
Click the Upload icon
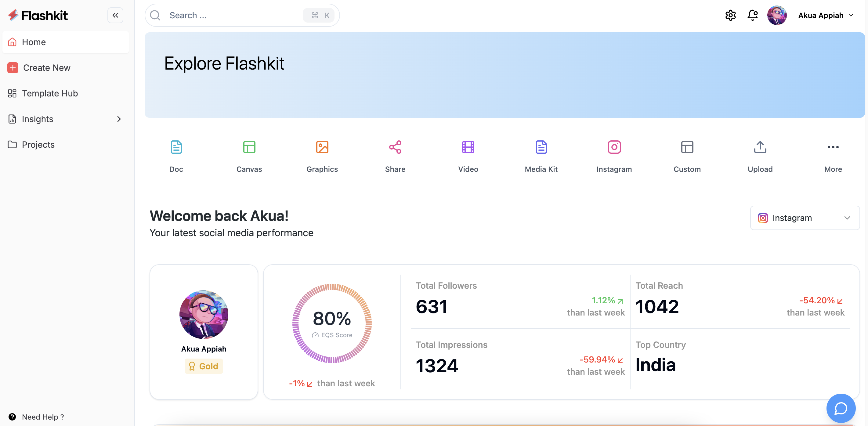point(760,147)
